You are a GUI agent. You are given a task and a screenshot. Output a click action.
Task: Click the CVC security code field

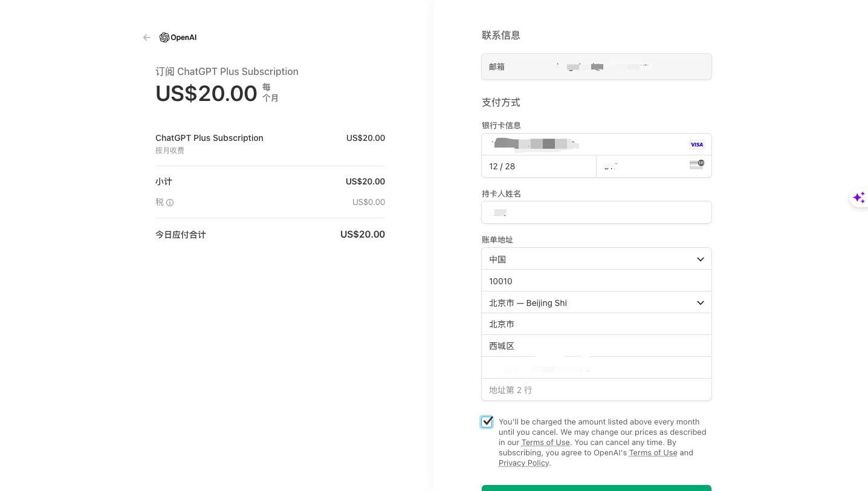tap(654, 166)
